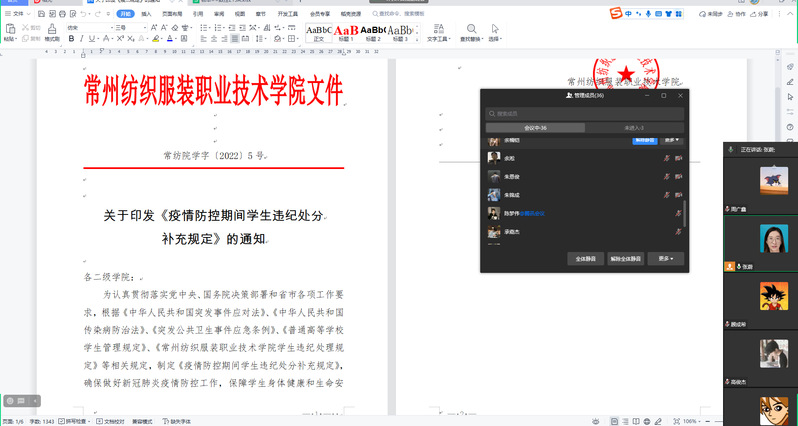Click the microphone icon next to 余欣
The width and height of the screenshot is (798, 426).
(x=666, y=158)
